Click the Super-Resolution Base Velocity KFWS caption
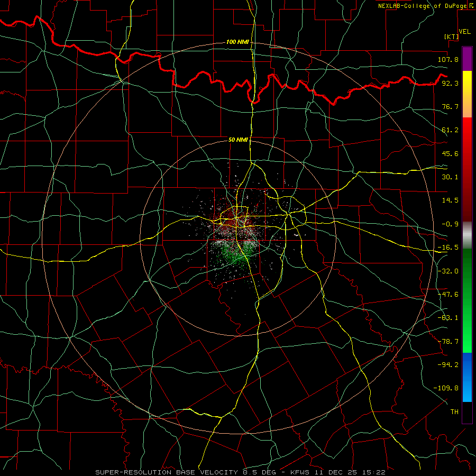 coord(240,472)
